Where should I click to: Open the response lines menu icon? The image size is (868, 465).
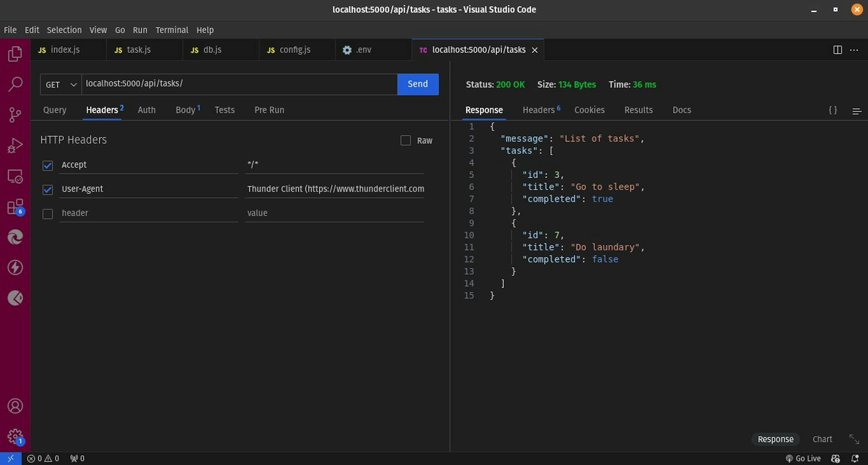tap(856, 111)
